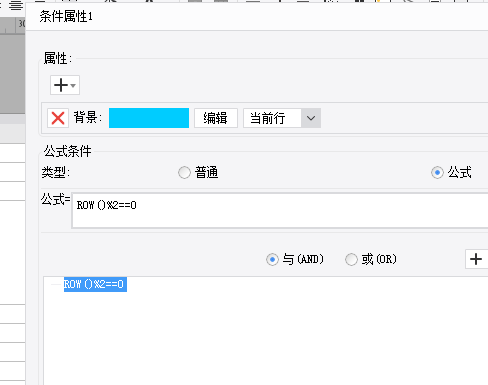Click into the formula input field
The image size is (488, 385).
click(280, 211)
